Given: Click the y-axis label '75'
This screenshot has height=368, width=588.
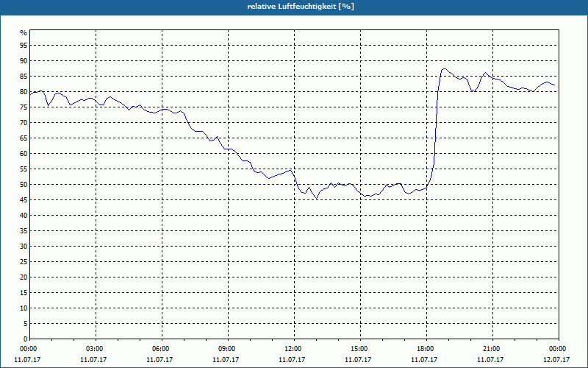Looking at the screenshot, I should coord(24,107).
